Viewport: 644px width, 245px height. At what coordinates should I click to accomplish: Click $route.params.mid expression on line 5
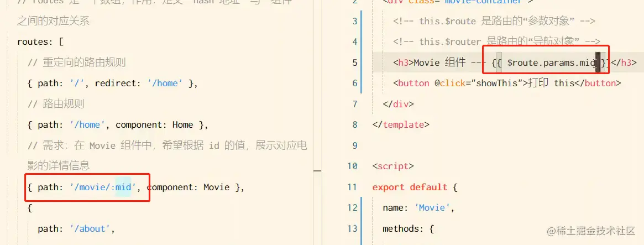(x=552, y=62)
